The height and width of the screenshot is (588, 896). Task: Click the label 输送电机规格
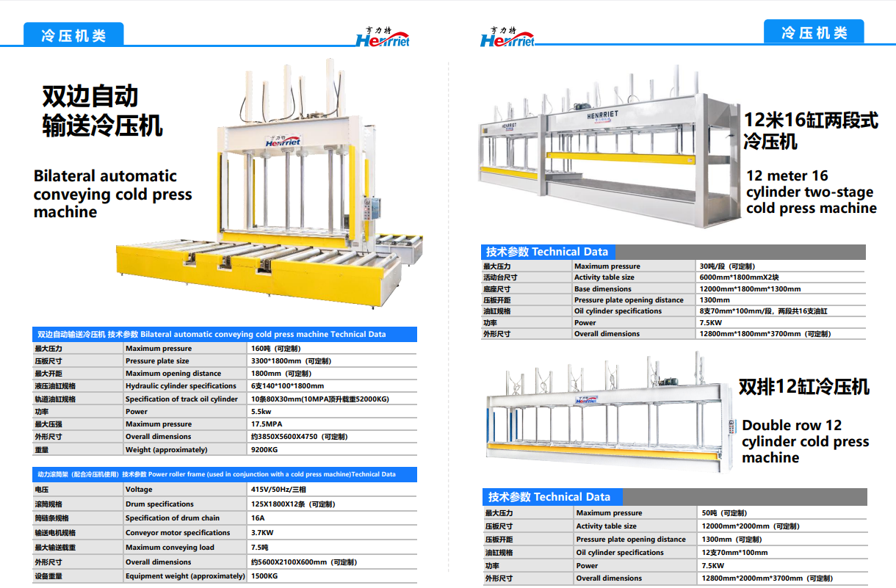(55, 533)
